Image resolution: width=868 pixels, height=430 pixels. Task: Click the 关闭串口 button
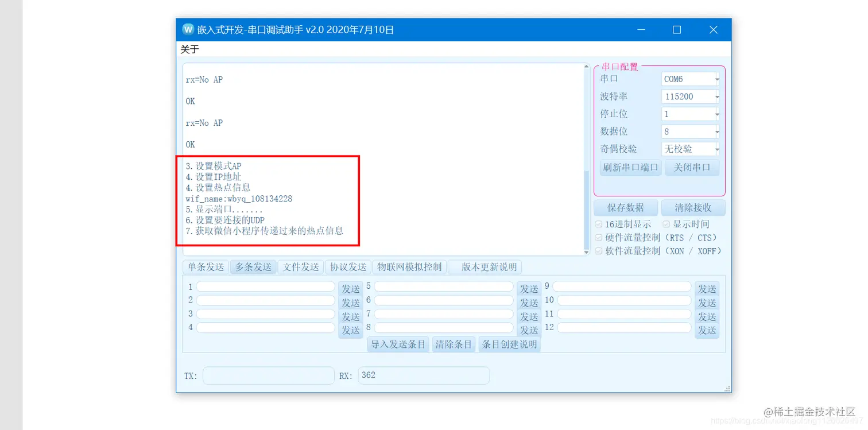pyautogui.click(x=692, y=168)
